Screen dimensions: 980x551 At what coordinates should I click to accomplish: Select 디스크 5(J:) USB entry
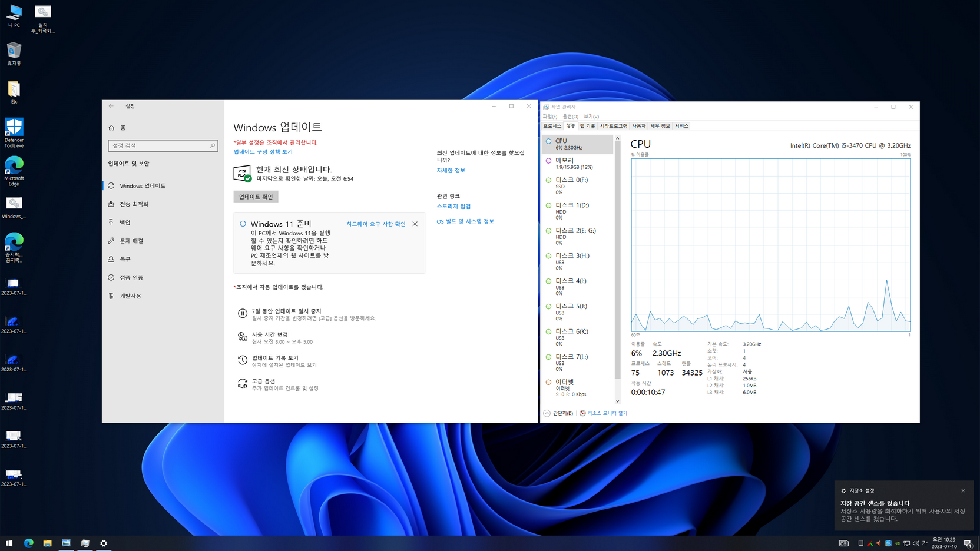(577, 312)
